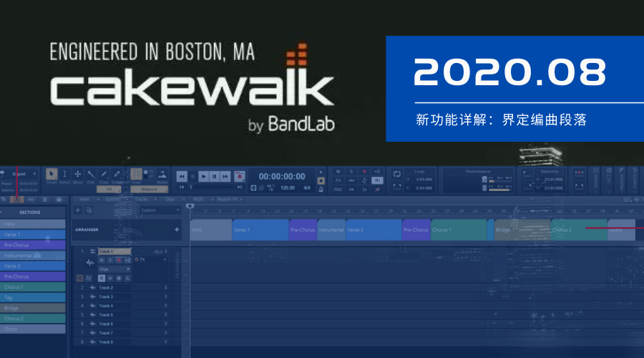Select the Move tool
This screenshot has height=358, width=644.
tap(77, 174)
